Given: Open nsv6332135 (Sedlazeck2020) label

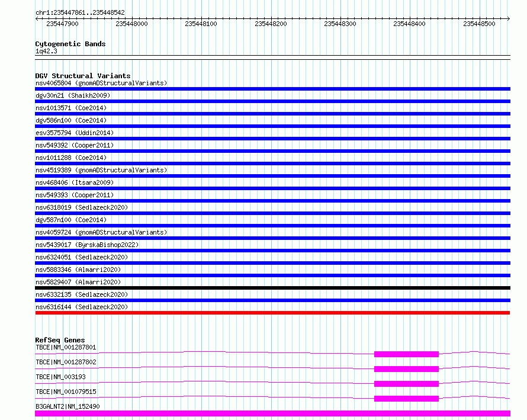Looking at the screenshot, I should point(82,294).
